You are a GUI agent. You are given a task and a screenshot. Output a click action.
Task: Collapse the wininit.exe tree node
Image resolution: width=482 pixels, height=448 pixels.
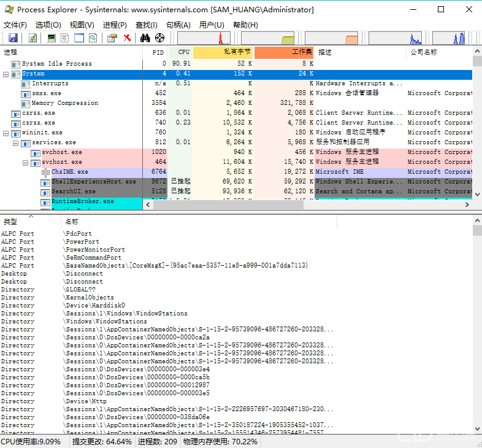(6, 133)
